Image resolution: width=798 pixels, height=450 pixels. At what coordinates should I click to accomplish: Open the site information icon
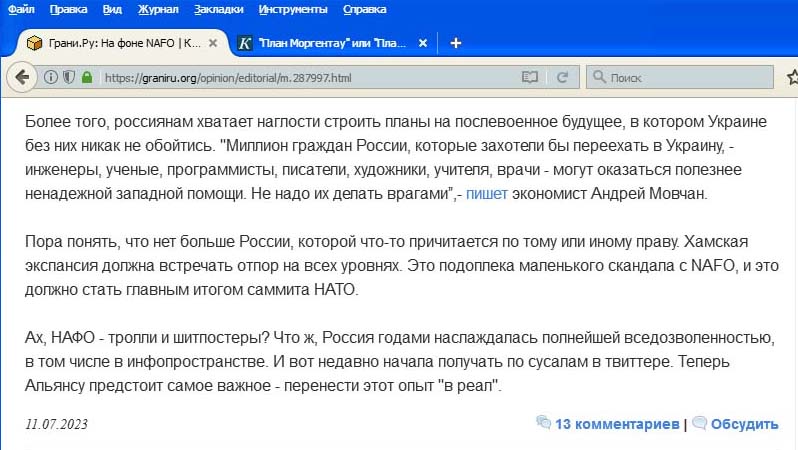pyautogui.click(x=50, y=77)
